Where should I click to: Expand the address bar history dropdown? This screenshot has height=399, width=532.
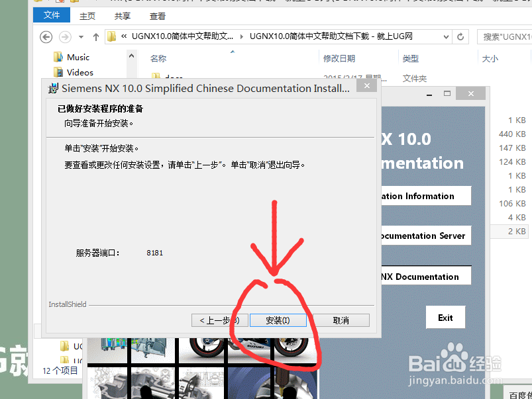[446, 36]
